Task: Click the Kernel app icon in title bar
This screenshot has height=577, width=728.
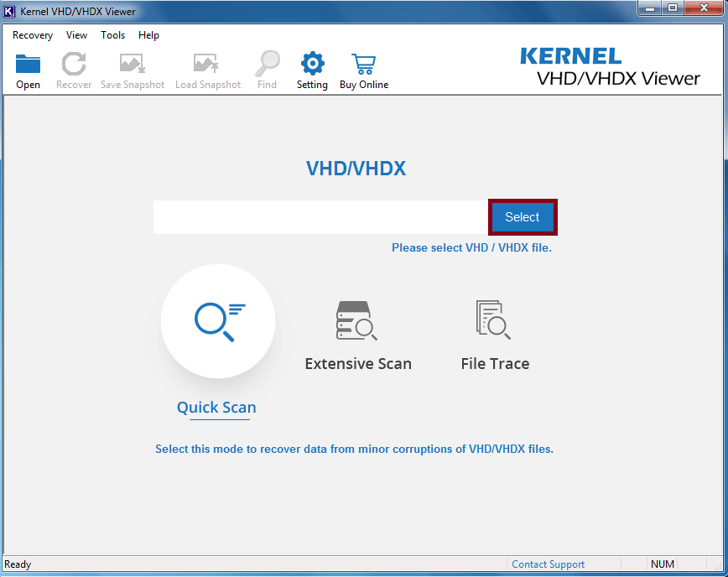Action: [9, 11]
